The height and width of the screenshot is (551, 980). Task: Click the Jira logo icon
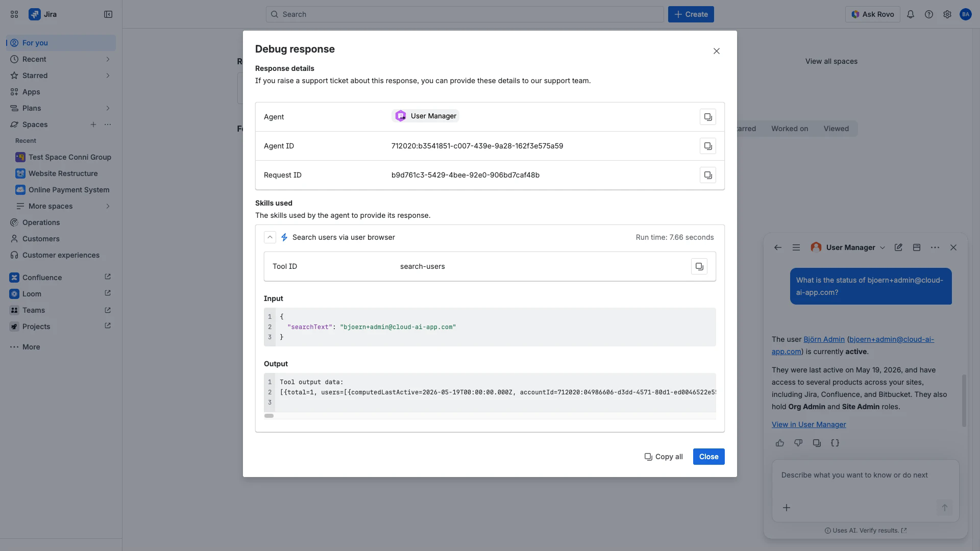click(35, 14)
